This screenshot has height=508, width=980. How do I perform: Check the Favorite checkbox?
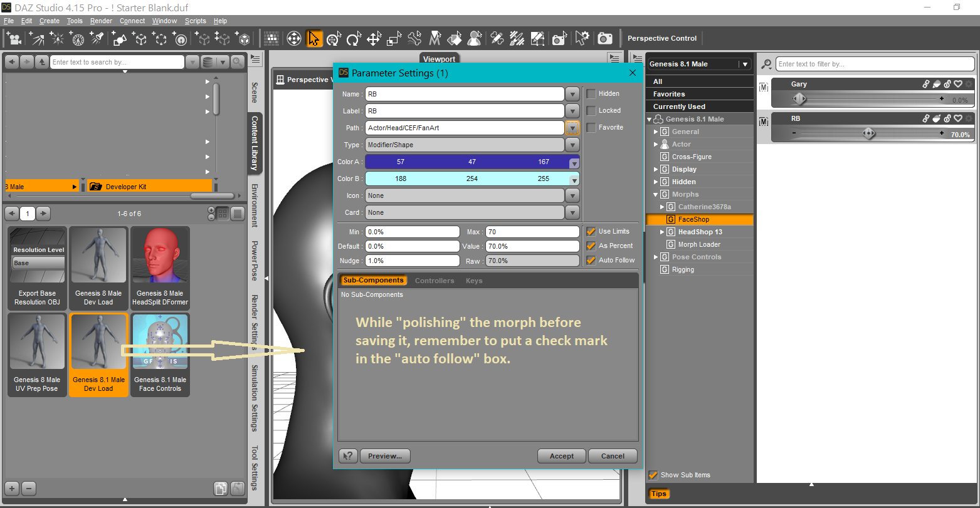591,128
